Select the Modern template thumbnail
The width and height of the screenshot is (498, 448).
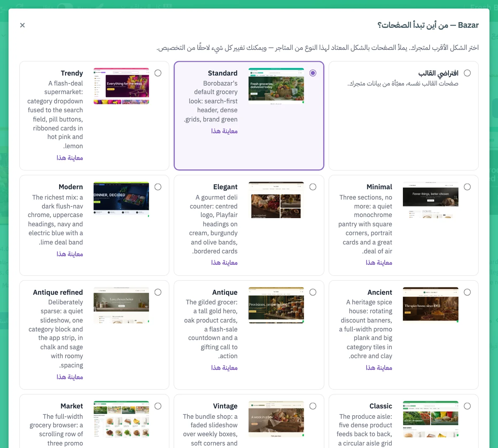tap(121, 200)
